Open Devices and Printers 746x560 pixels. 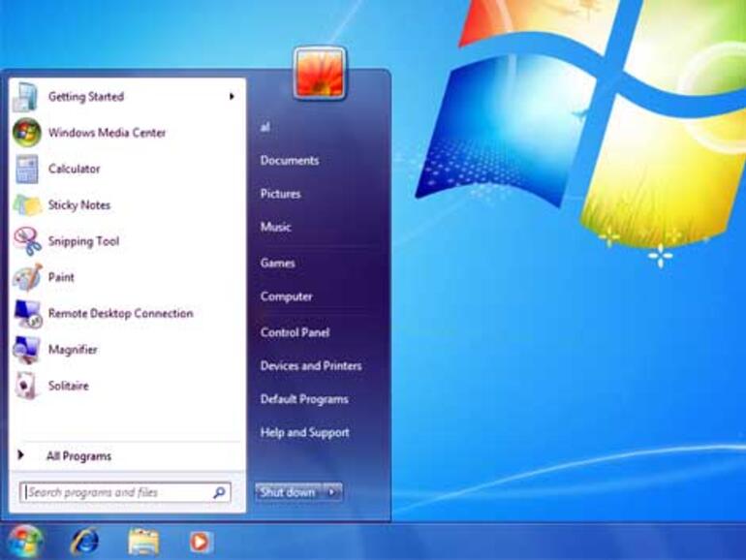[311, 365]
